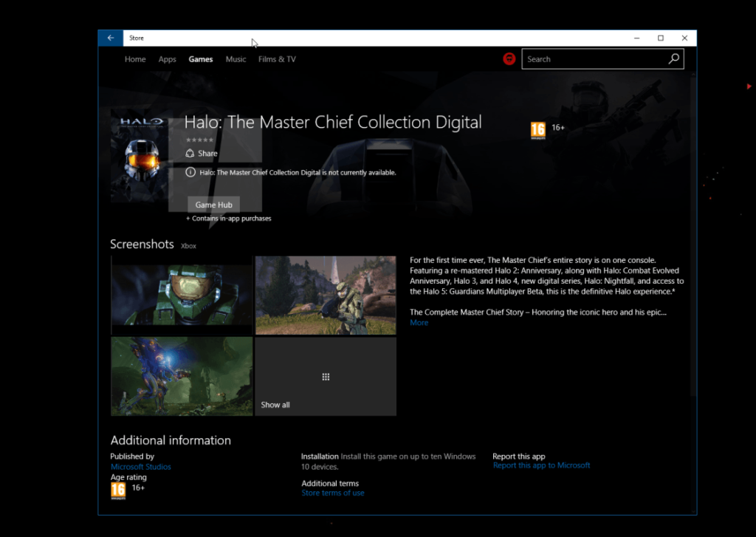Open the Microsoft Studios publisher link

(140, 466)
